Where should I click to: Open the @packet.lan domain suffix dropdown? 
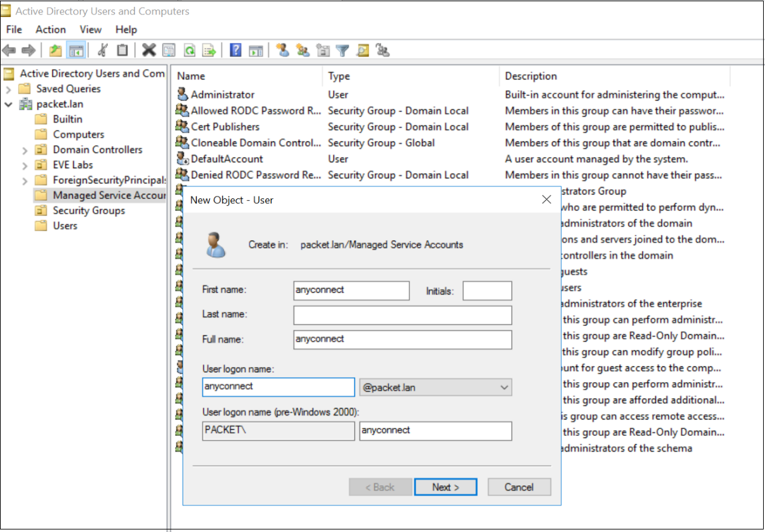(435, 387)
